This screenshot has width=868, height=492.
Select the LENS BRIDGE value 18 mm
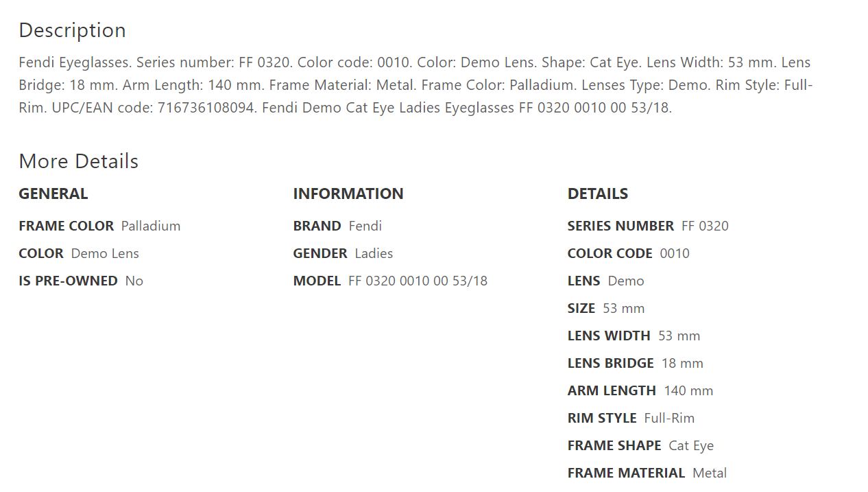click(x=682, y=363)
